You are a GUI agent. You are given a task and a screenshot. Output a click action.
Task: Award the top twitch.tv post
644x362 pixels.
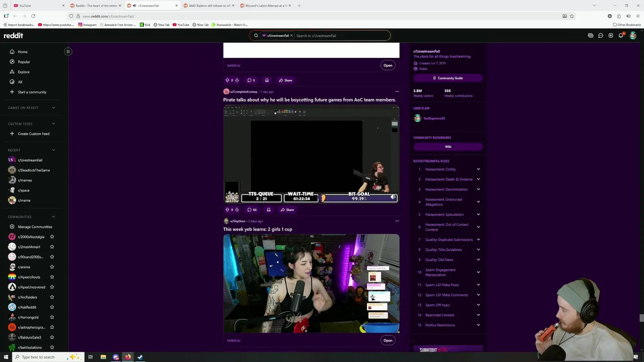coord(267,80)
